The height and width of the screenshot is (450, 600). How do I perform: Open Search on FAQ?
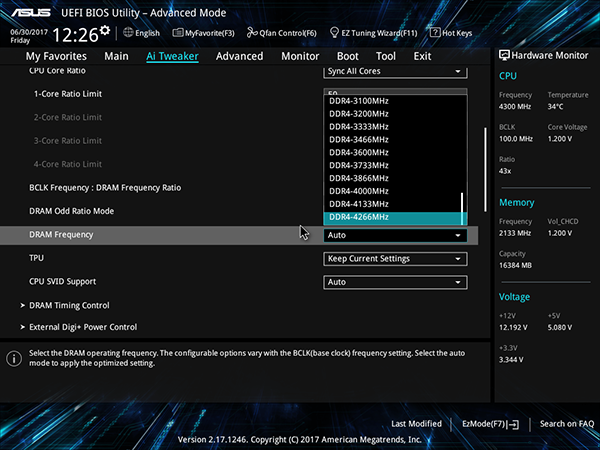click(x=567, y=424)
